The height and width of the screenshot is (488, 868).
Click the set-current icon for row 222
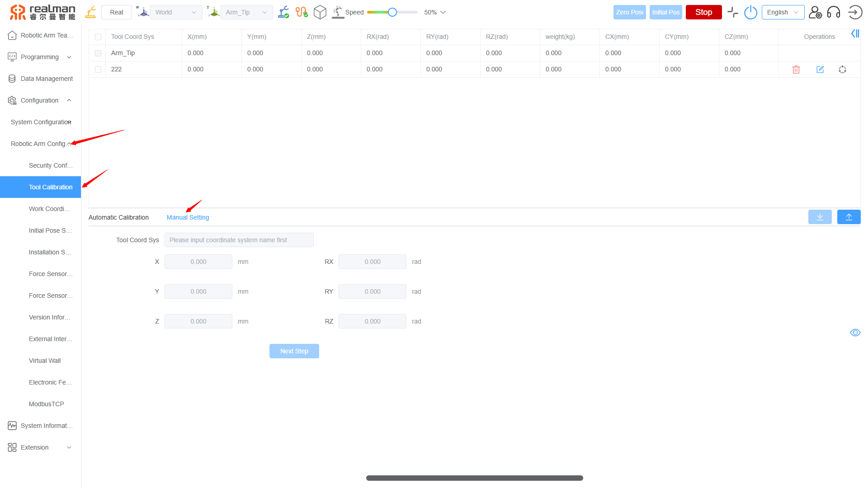click(842, 70)
